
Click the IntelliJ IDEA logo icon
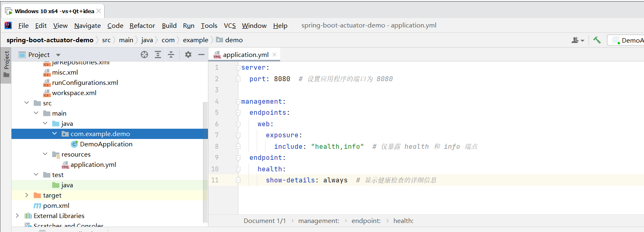tap(8, 25)
